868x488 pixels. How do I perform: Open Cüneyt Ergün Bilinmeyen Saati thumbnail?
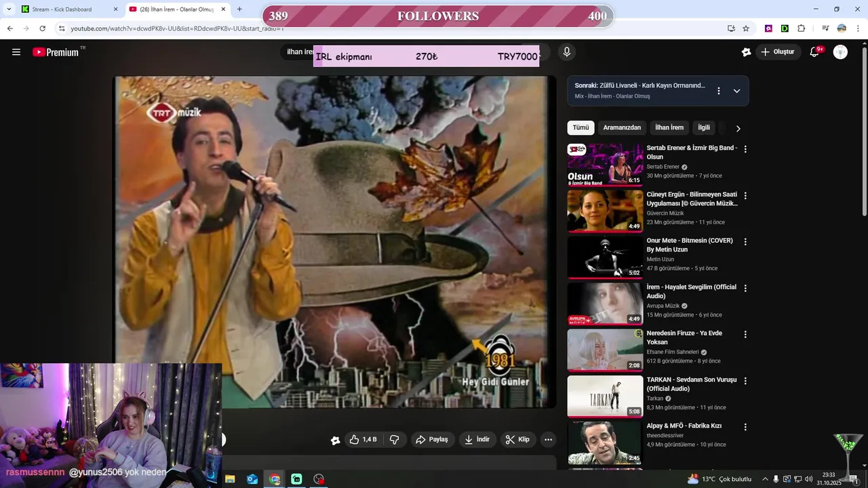(x=606, y=210)
